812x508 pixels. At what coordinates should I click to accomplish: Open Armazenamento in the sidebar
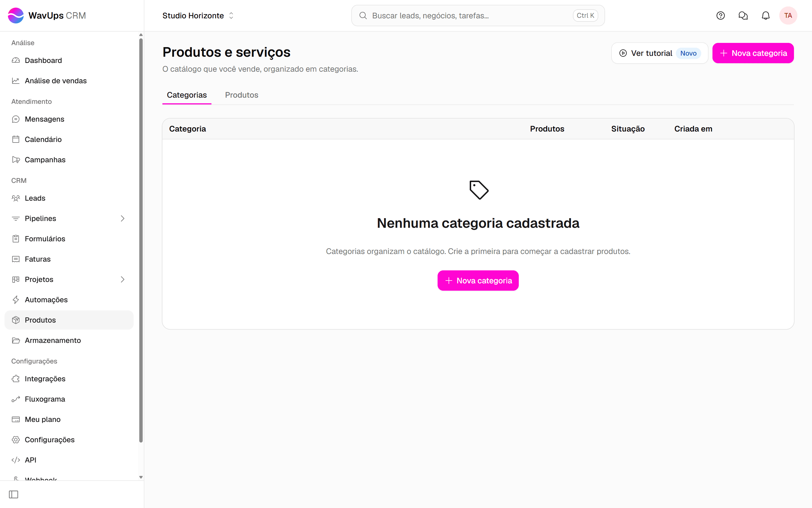tap(69, 340)
